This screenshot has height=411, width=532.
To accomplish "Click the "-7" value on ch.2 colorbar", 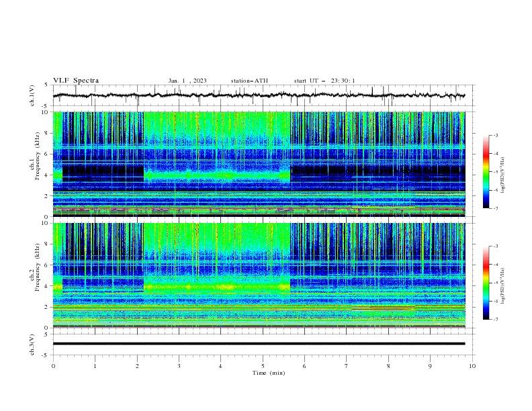I will (x=495, y=319).
